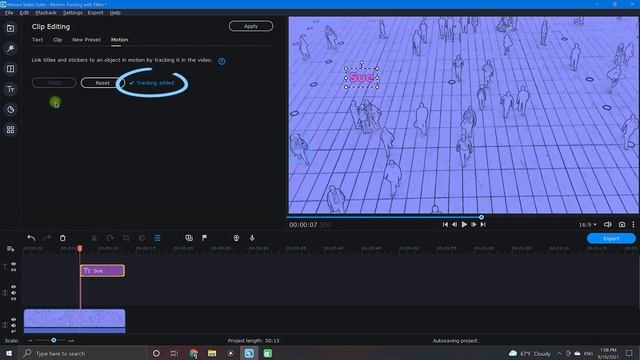This screenshot has width=640, height=360.
Task: Click the Record video webcam icon
Action: [x=236, y=238]
